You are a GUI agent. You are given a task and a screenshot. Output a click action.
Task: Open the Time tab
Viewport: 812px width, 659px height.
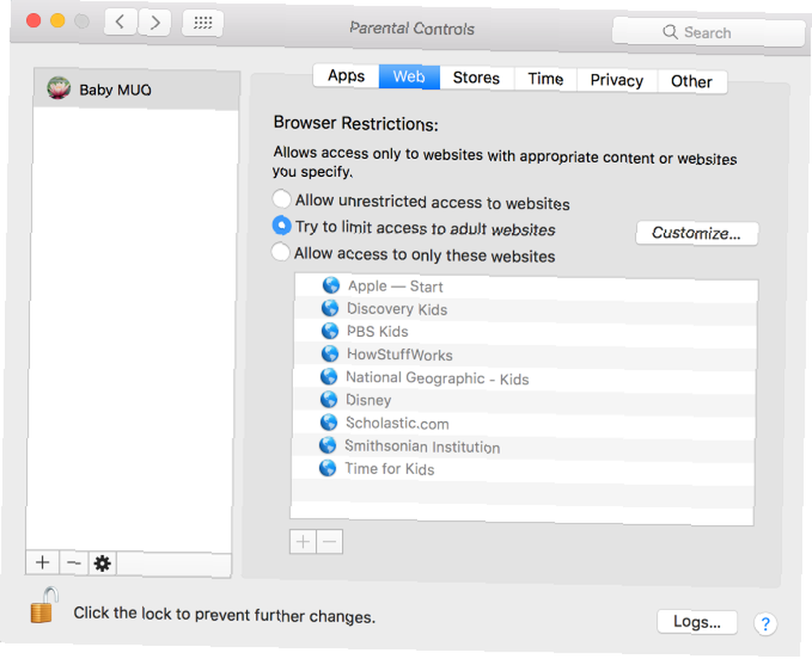tap(546, 80)
